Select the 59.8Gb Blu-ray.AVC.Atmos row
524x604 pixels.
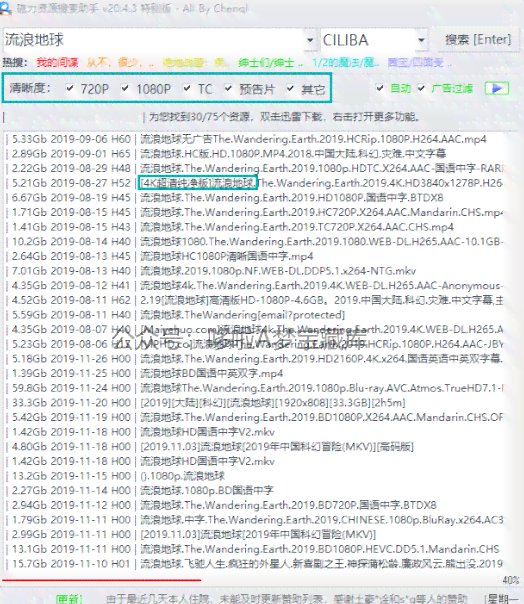(254, 388)
